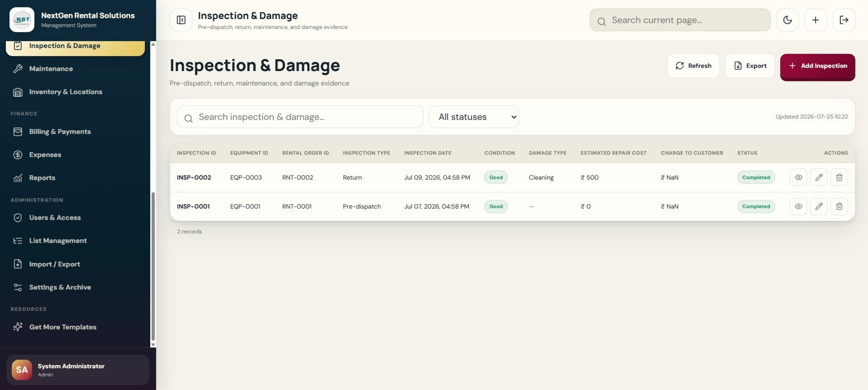Image resolution: width=868 pixels, height=390 pixels.
Task: Click the Damage Type column header
Action: tap(547, 153)
